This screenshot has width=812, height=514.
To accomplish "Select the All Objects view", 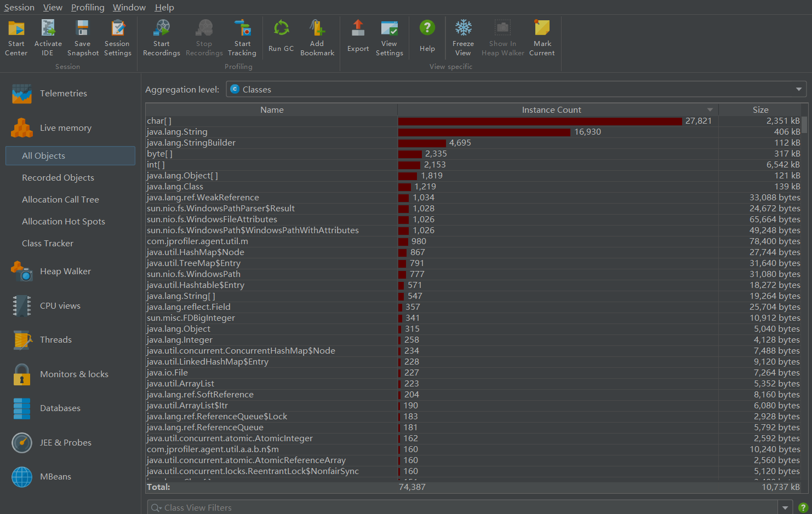I will click(70, 155).
